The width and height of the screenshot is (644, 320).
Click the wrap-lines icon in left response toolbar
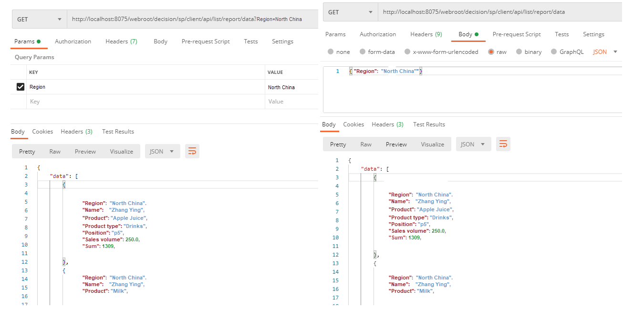(x=192, y=151)
